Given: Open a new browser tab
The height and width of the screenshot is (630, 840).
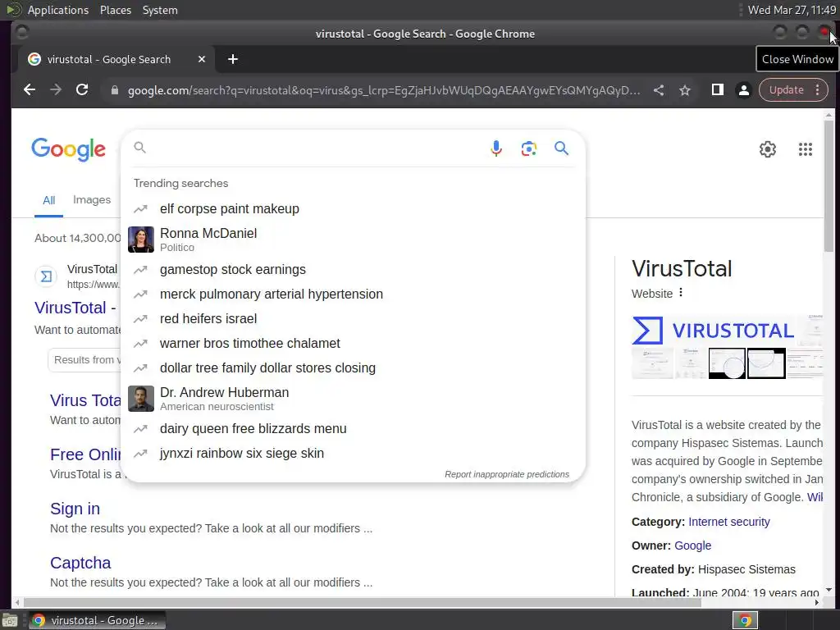Looking at the screenshot, I should click(232, 59).
